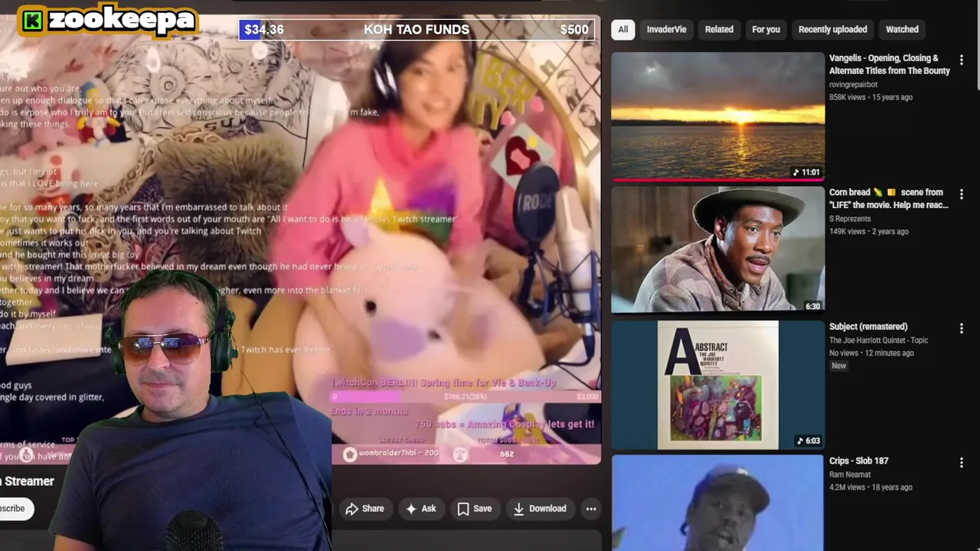Select the Watched filter chip
Viewport: 980px width, 551px height.
(902, 29)
